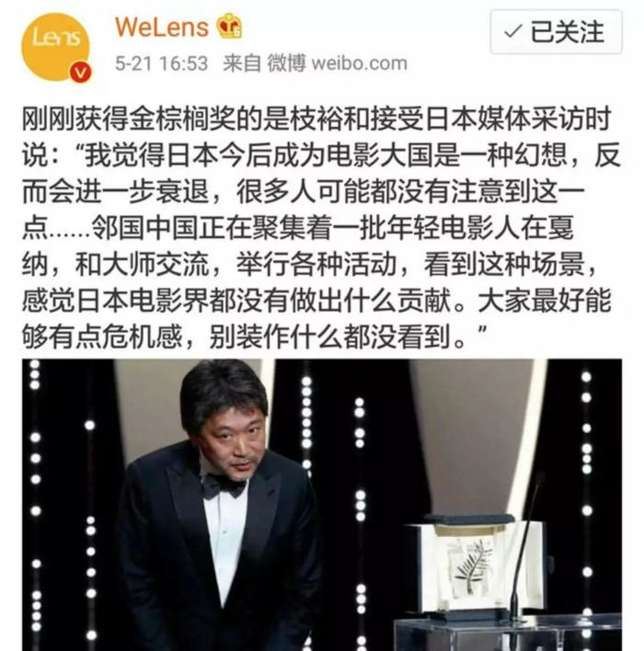Click the 来自 source label
The height and width of the screenshot is (651, 644).
(x=242, y=63)
